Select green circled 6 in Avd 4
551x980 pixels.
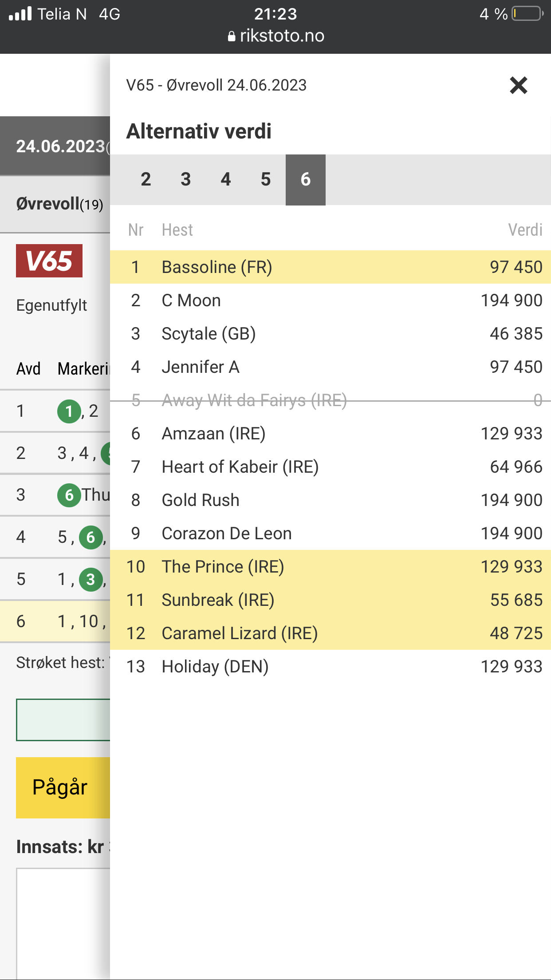click(91, 537)
